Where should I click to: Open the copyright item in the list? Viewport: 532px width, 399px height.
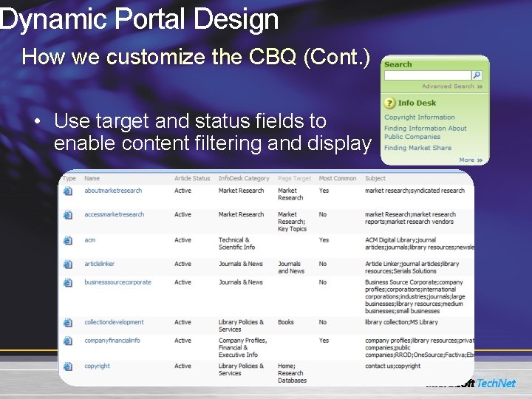pyautogui.click(x=97, y=366)
